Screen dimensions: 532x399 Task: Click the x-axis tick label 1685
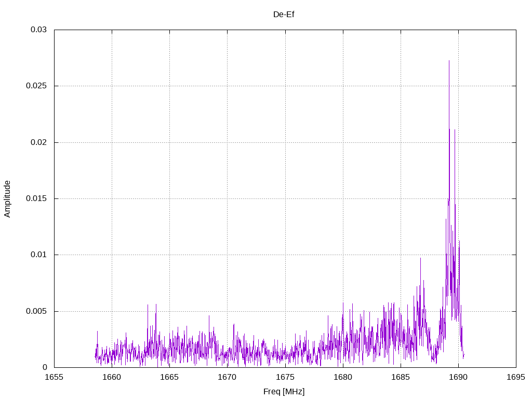pyautogui.click(x=401, y=377)
